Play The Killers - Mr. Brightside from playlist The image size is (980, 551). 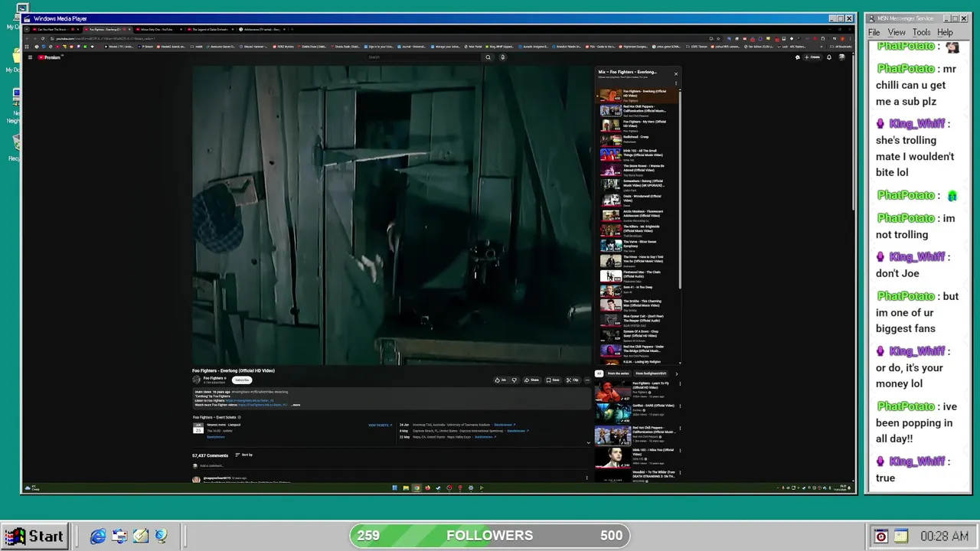click(637, 230)
